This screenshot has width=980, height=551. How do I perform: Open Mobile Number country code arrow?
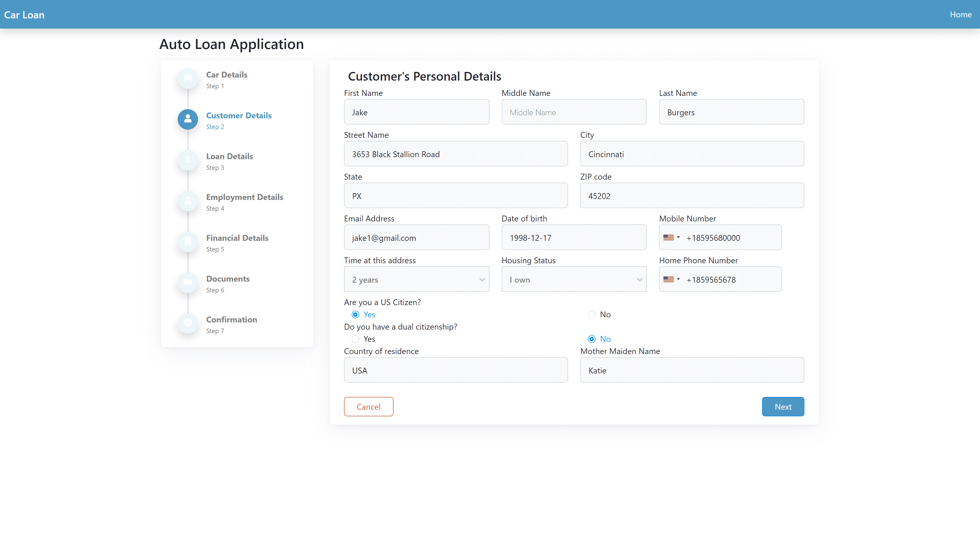pyautogui.click(x=678, y=237)
